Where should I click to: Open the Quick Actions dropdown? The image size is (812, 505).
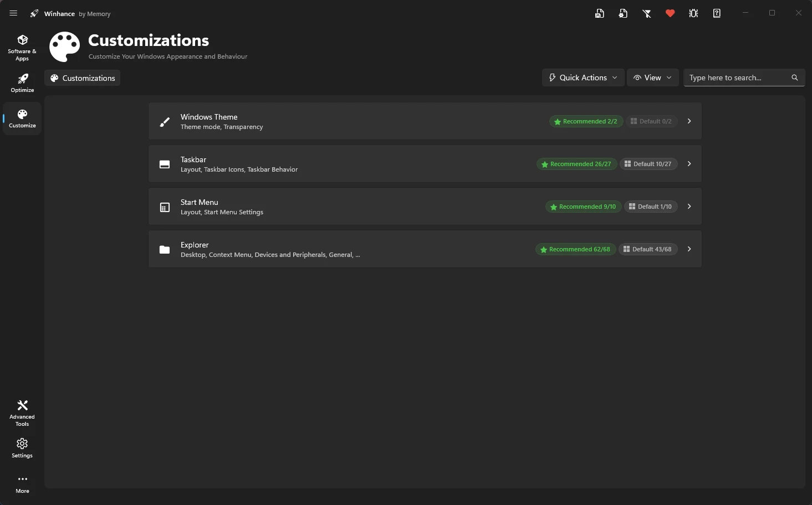583,78
